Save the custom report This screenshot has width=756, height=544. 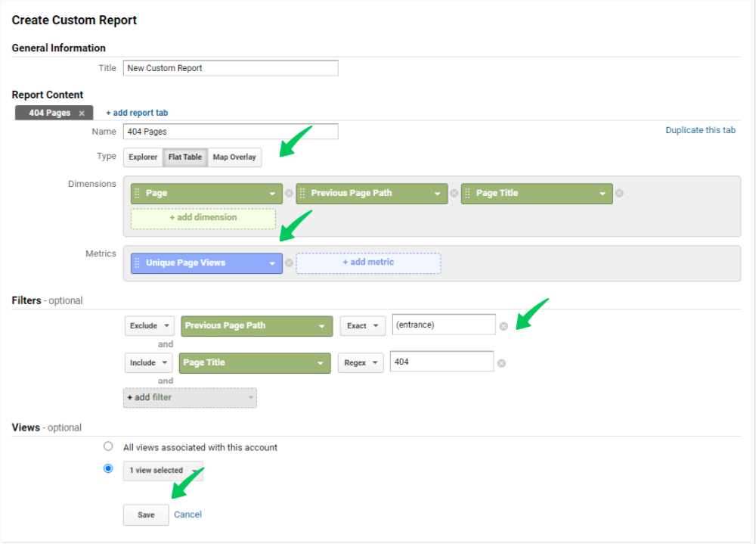[x=145, y=514]
